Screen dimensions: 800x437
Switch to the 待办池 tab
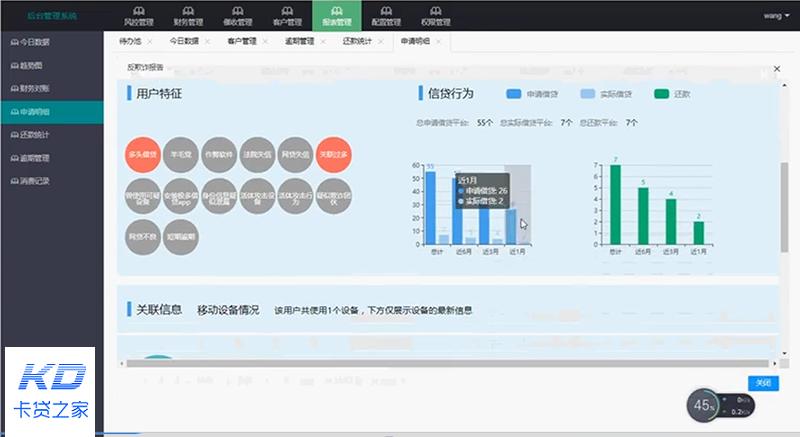point(130,41)
